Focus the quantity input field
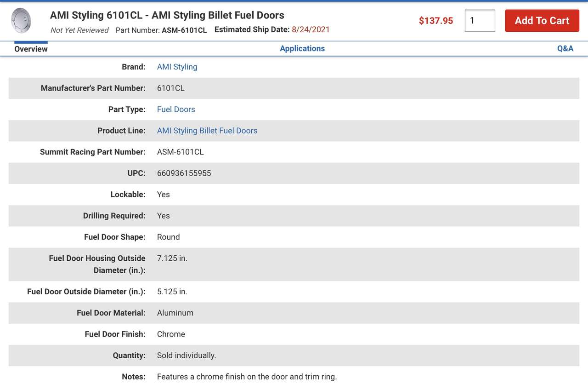This screenshot has width=588, height=384. (480, 21)
